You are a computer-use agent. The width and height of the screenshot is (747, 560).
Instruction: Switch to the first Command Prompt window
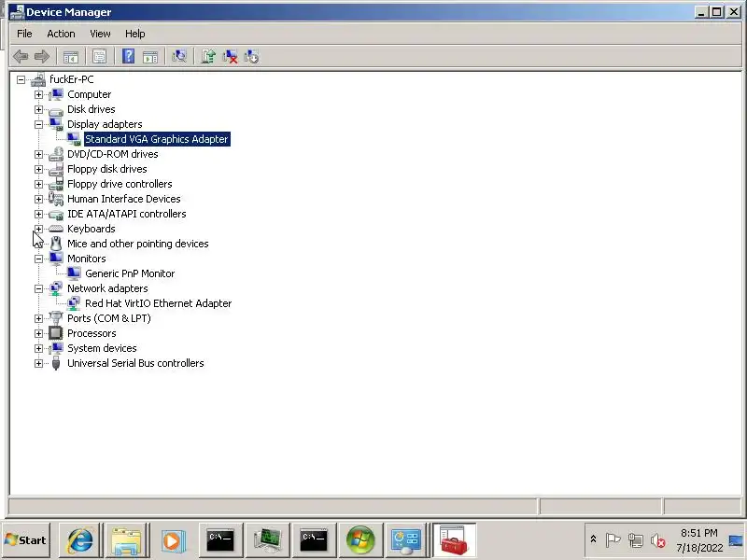click(220, 540)
